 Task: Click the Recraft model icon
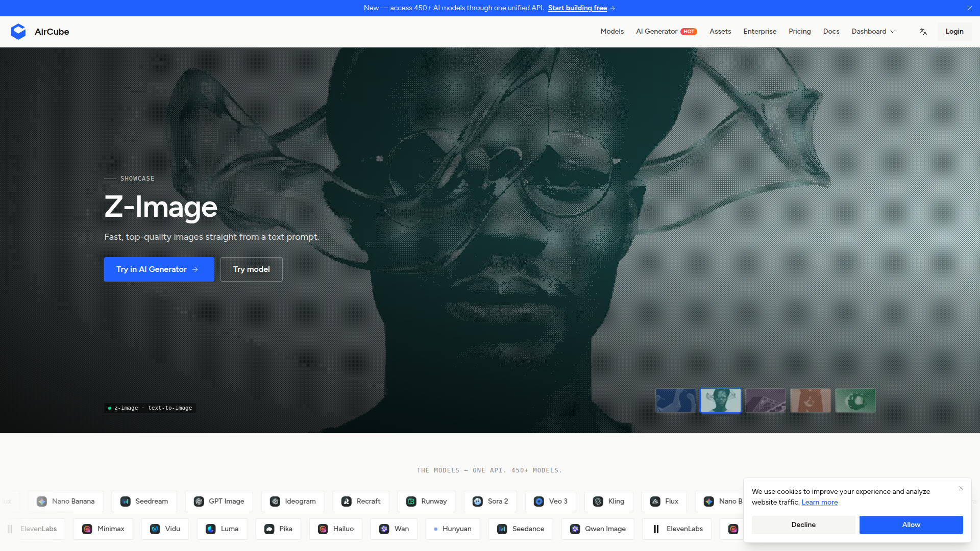coord(346,502)
